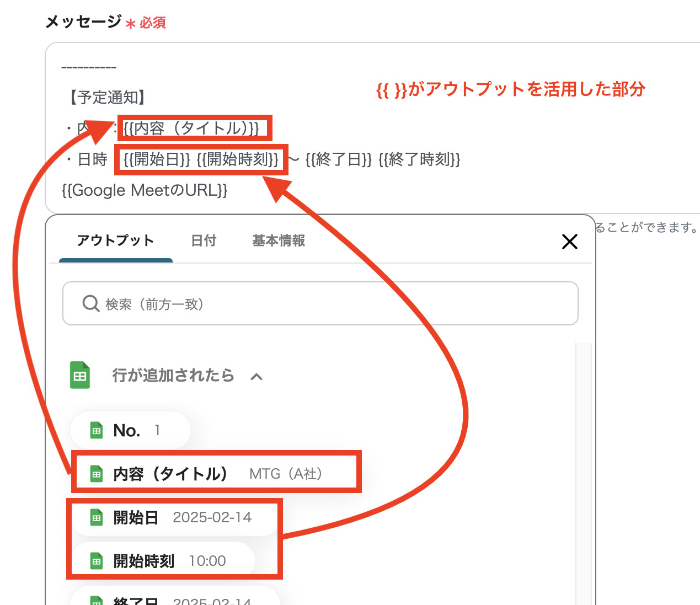Click sheet icon beside 開始時刻

click(97, 561)
